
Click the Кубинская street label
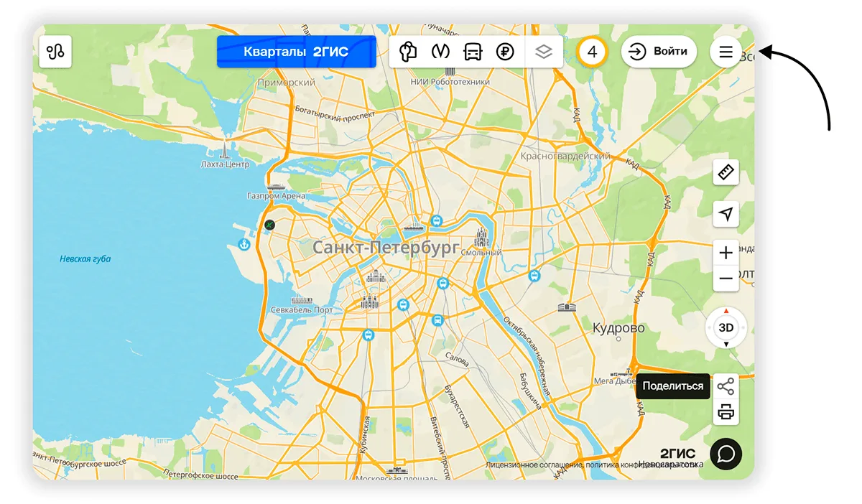tap(365, 434)
